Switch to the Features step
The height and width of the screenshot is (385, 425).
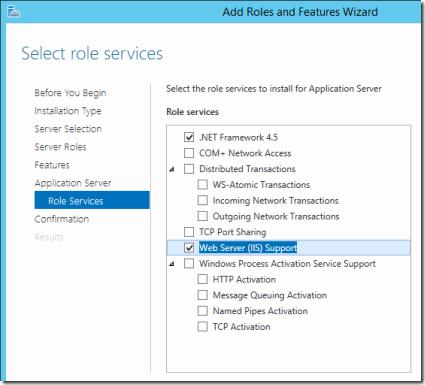[52, 165]
